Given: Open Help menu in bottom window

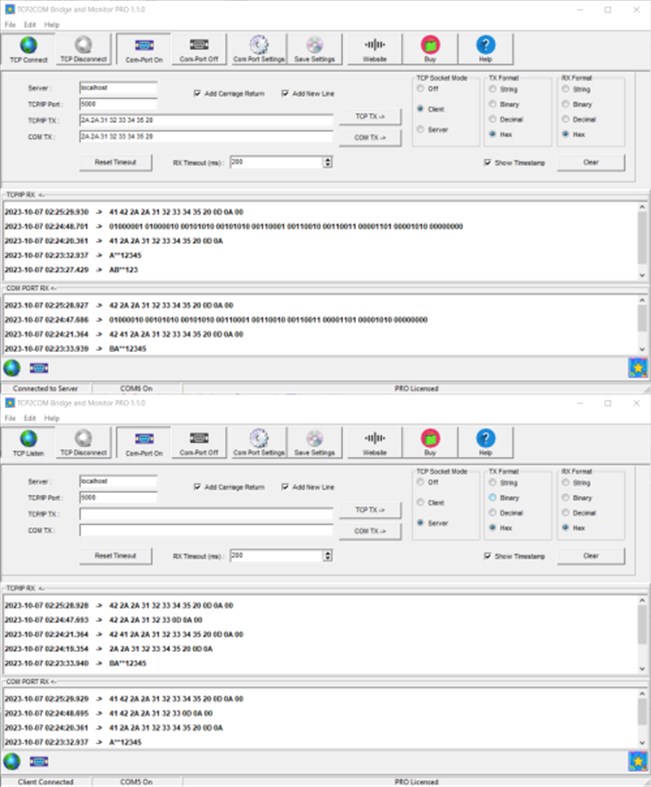Looking at the screenshot, I should click(x=52, y=418).
